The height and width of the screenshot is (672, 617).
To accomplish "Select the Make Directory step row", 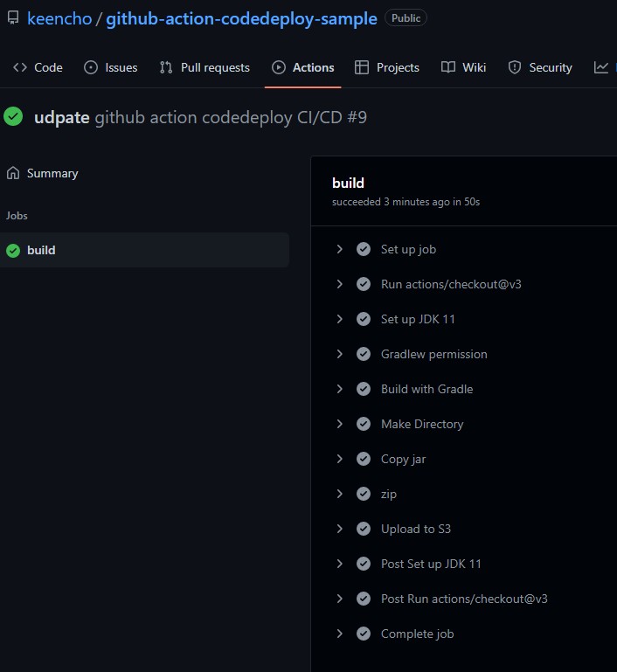I will click(x=422, y=424).
